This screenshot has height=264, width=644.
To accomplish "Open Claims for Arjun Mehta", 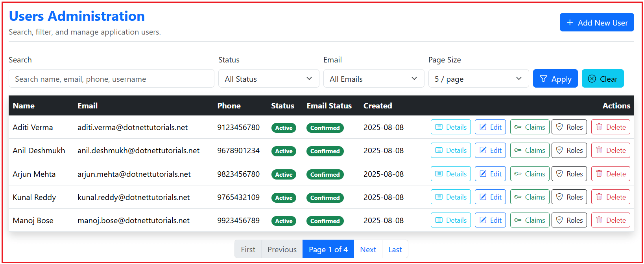I will 530,174.
